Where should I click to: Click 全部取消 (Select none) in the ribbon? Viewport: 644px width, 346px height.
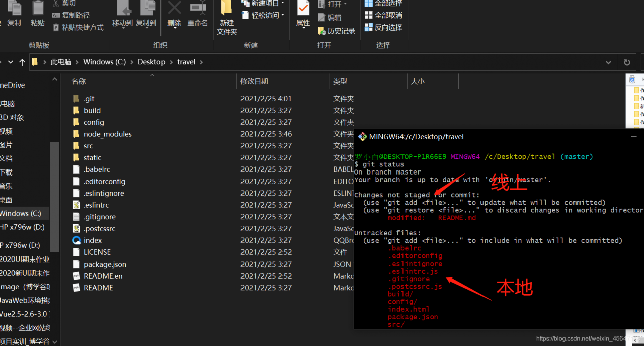point(383,15)
